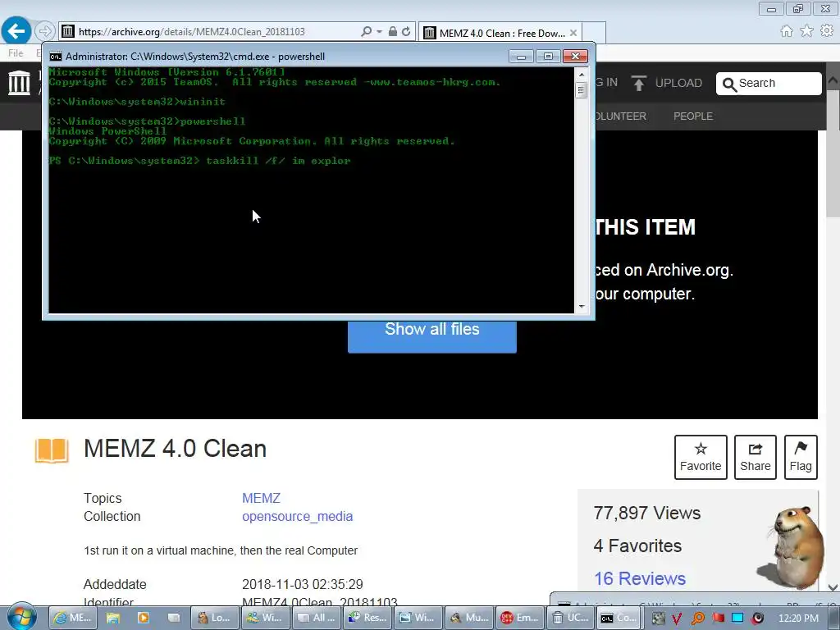The image size is (840, 630).
Task: Click the red V tray icon
Action: pos(677,619)
